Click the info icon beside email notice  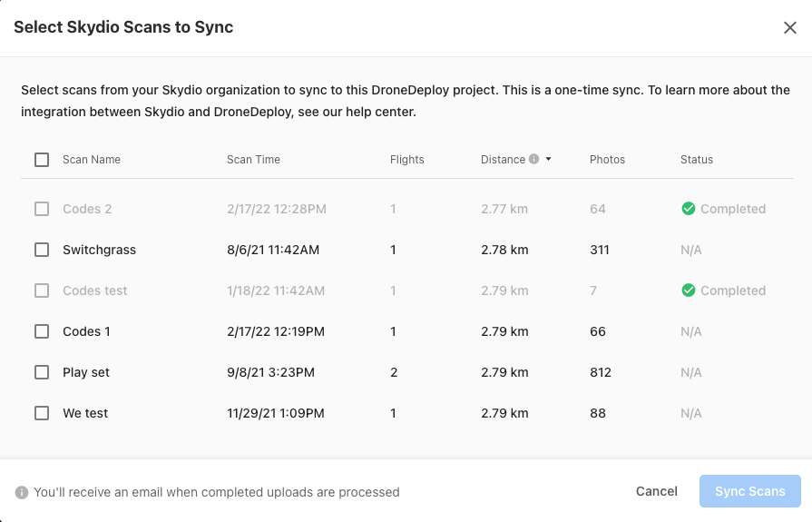pos(22,492)
